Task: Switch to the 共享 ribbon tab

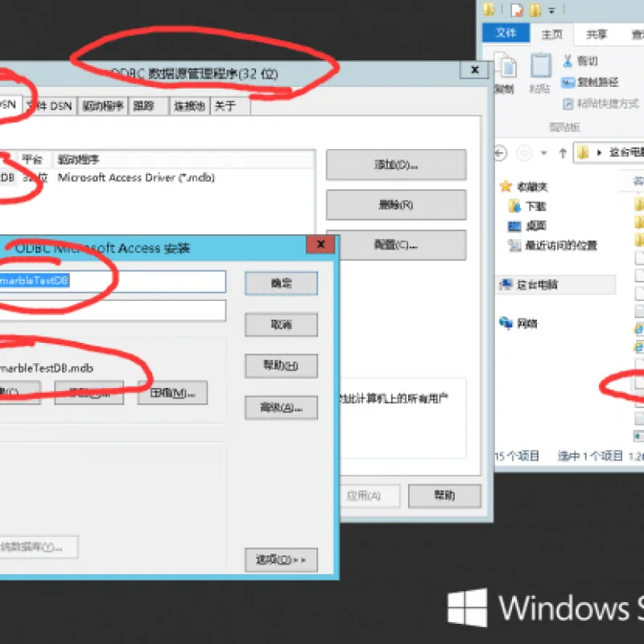Action: click(x=597, y=34)
